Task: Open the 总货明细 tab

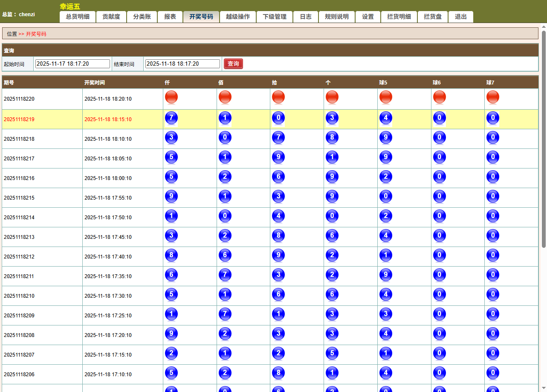Action: pyautogui.click(x=78, y=17)
